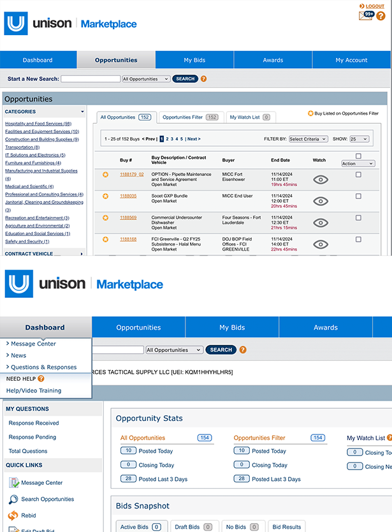Click the SEARCH button in lower dashboard
The width and height of the screenshot is (392, 532).
coord(221,350)
